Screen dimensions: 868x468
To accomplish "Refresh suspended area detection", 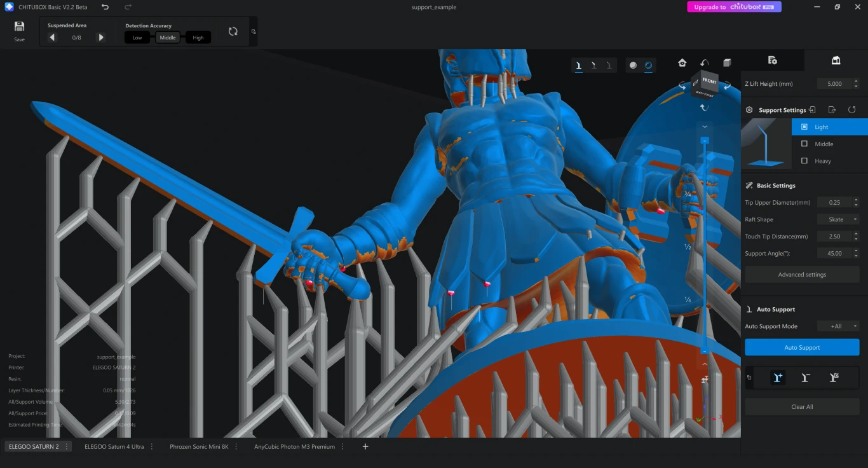I will tap(233, 31).
